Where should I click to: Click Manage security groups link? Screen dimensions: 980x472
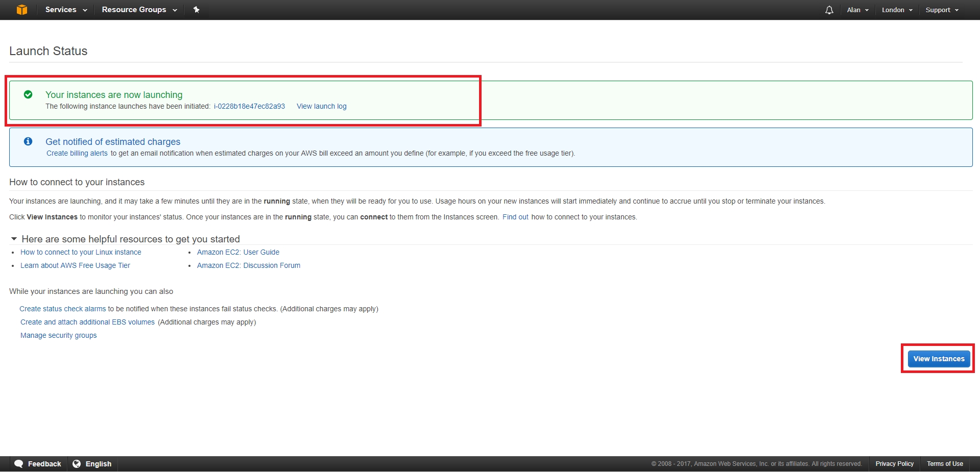tap(59, 335)
